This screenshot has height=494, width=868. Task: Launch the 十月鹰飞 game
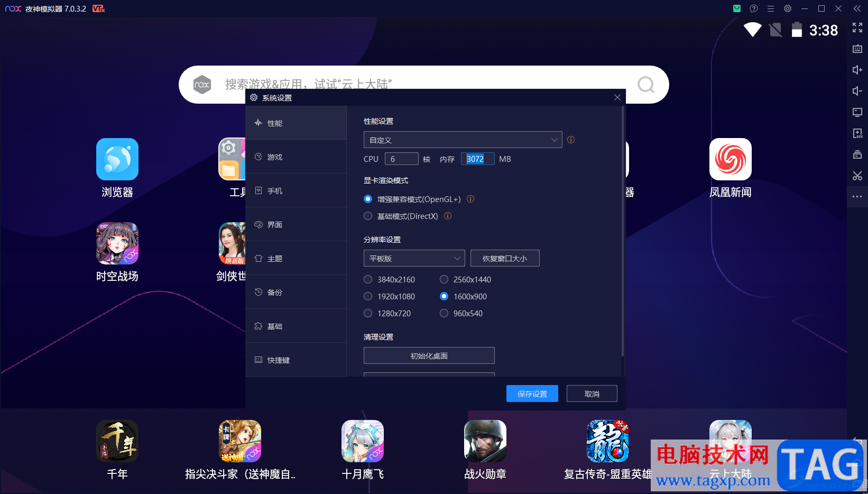[x=363, y=441]
